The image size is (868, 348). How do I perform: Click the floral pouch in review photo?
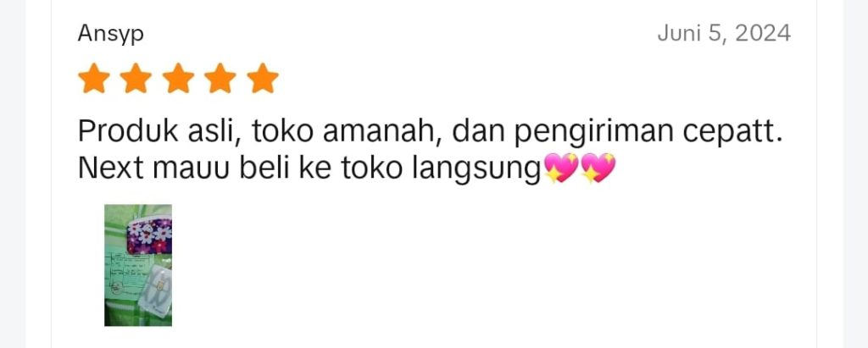(x=149, y=235)
